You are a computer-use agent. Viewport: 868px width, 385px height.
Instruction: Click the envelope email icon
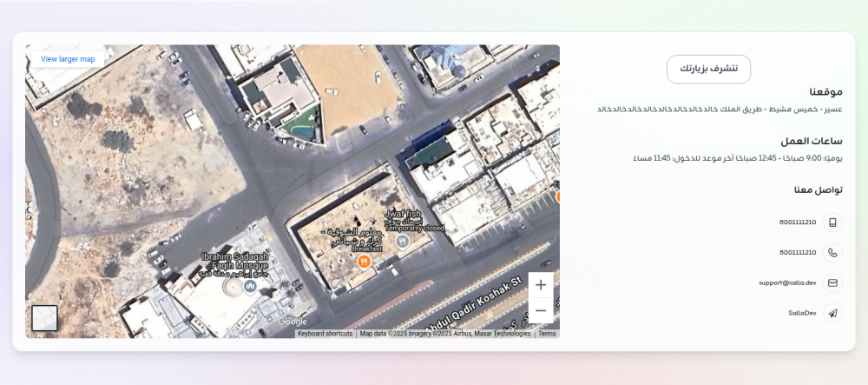(832, 283)
